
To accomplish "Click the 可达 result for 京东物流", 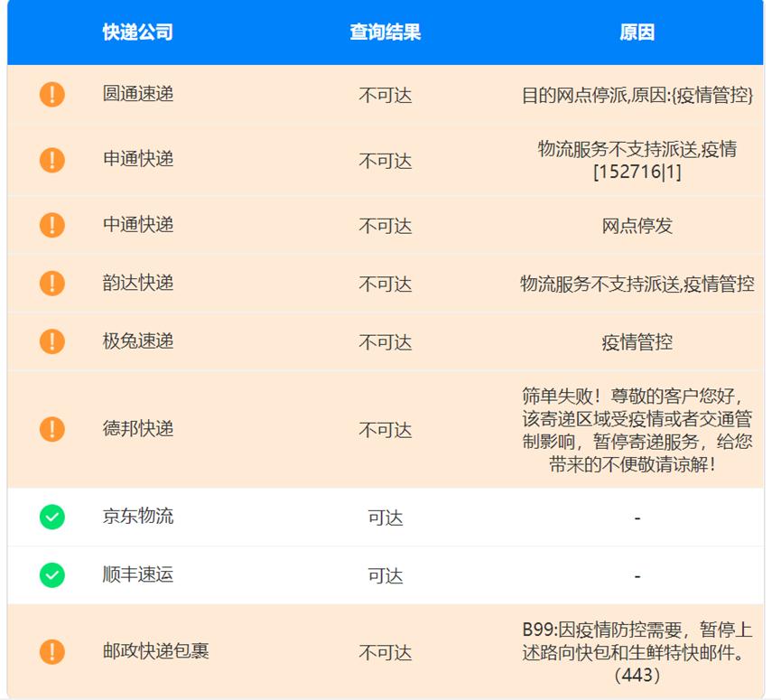I will click(386, 518).
